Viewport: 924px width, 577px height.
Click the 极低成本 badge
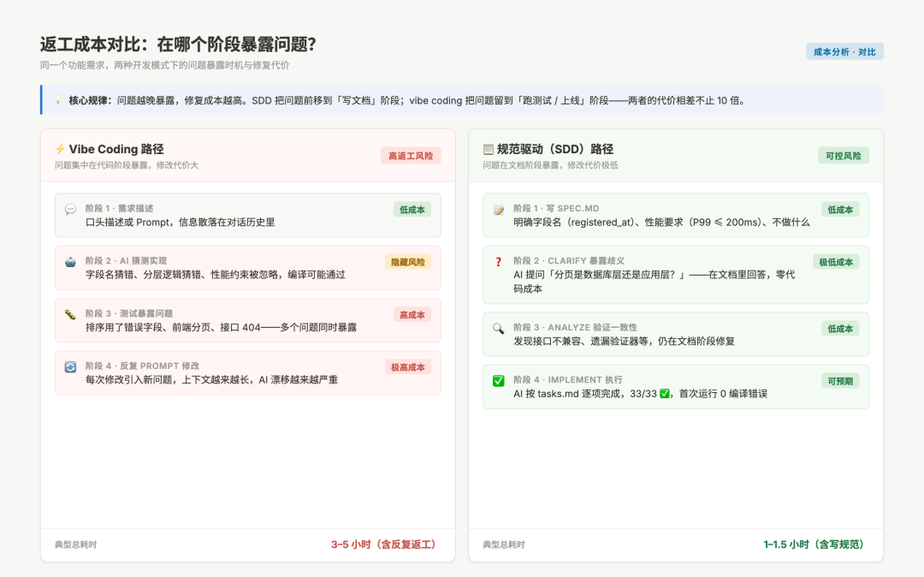click(x=836, y=262)
